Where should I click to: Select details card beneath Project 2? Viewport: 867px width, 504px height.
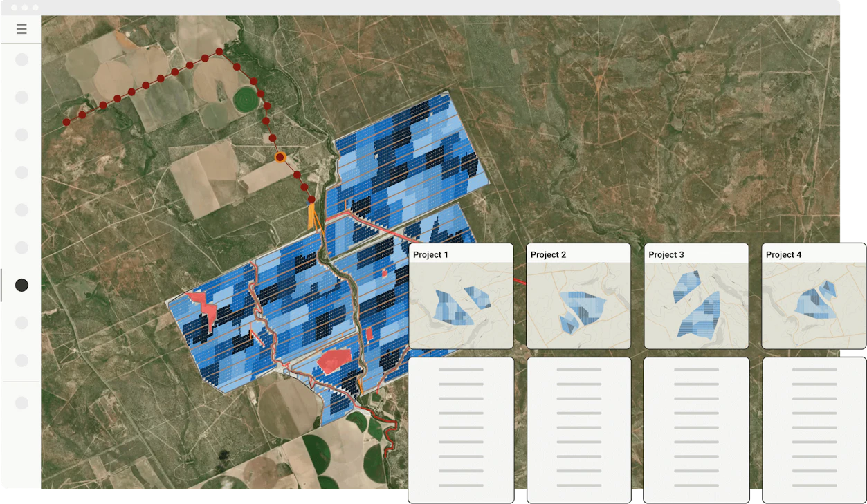click(x=578, y=430)
